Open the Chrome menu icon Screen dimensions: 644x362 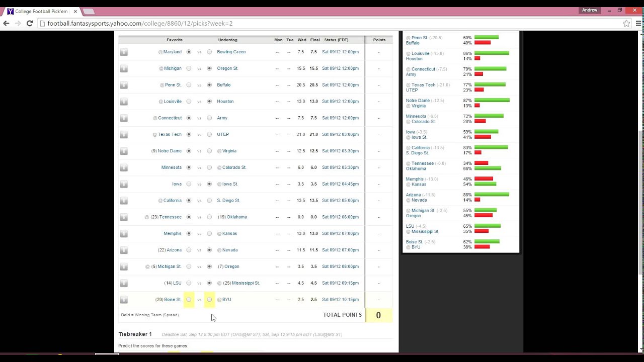coord(638,23)
